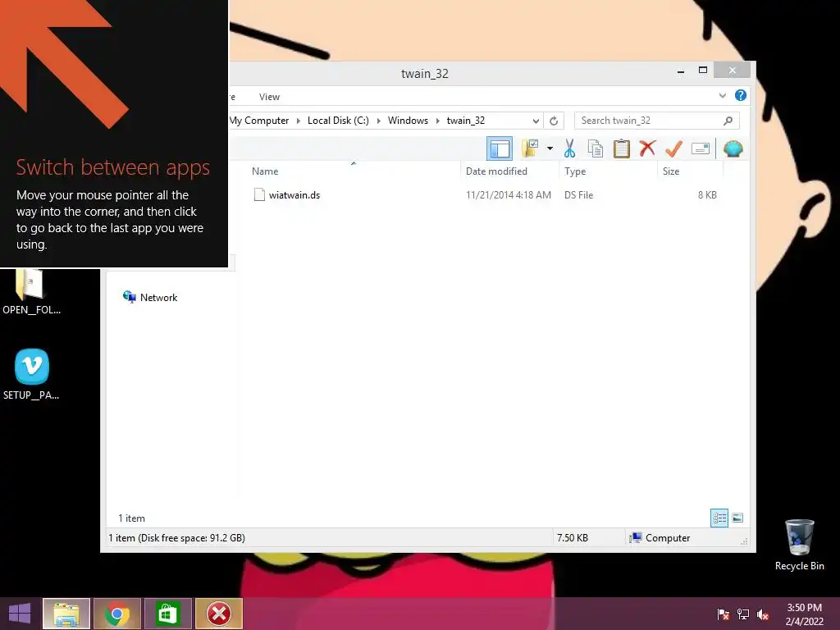This screenshot has width=840, height=630.
Task: Open the Windows Start button
Action: click(20, 614)
